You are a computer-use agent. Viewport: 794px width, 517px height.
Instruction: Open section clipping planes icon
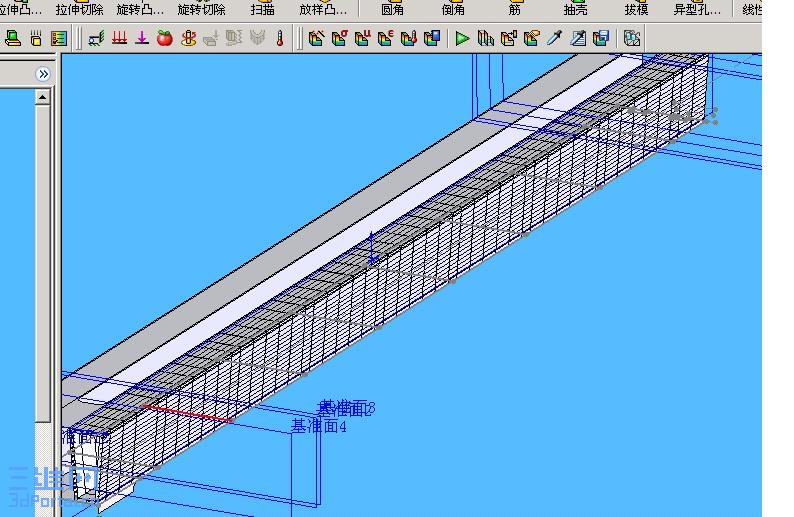(x=485, y=38)
